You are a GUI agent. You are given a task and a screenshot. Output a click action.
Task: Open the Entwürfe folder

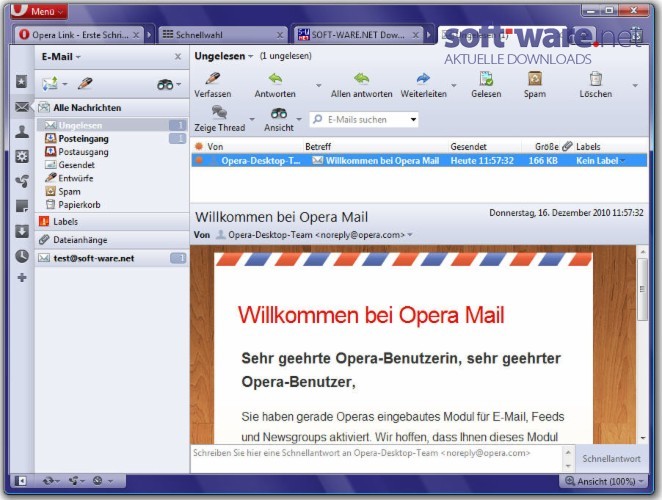[112, 178]
